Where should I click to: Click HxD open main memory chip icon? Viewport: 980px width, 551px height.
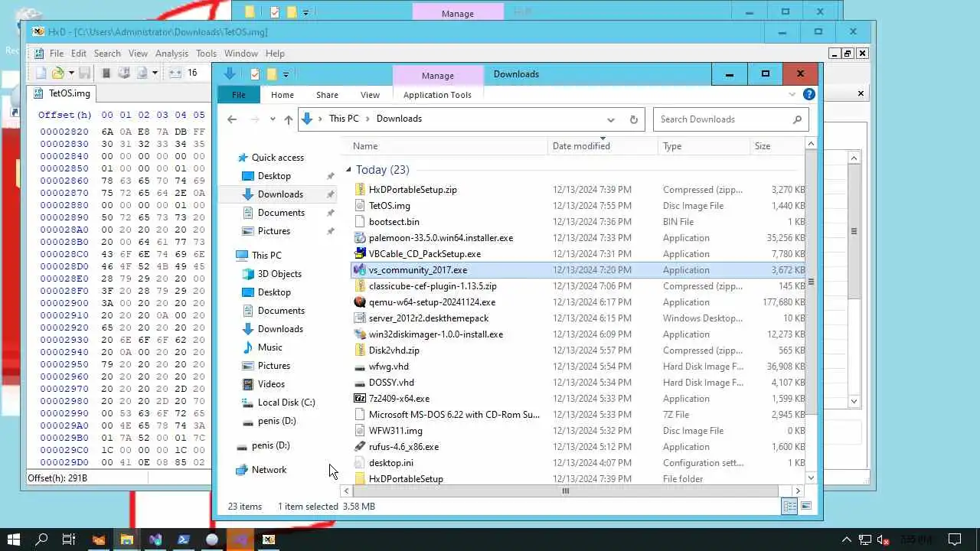tap(106, 73)
